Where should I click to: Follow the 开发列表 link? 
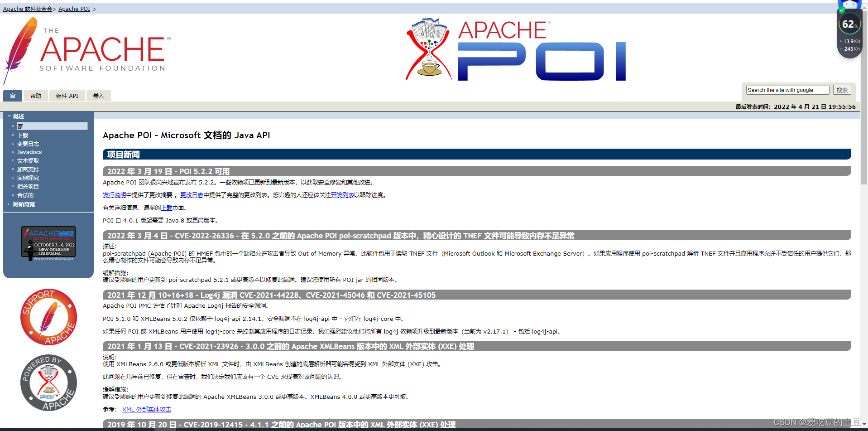(343, 194)
